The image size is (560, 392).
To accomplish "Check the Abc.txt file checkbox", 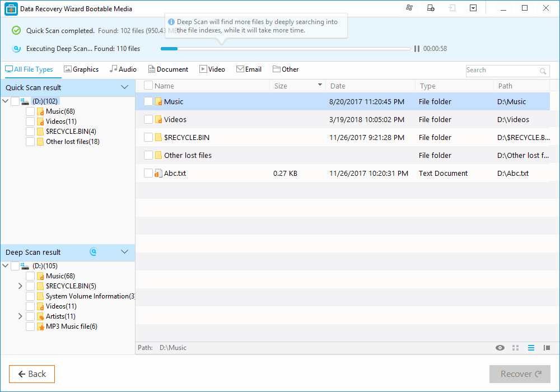I will [148, 174].
